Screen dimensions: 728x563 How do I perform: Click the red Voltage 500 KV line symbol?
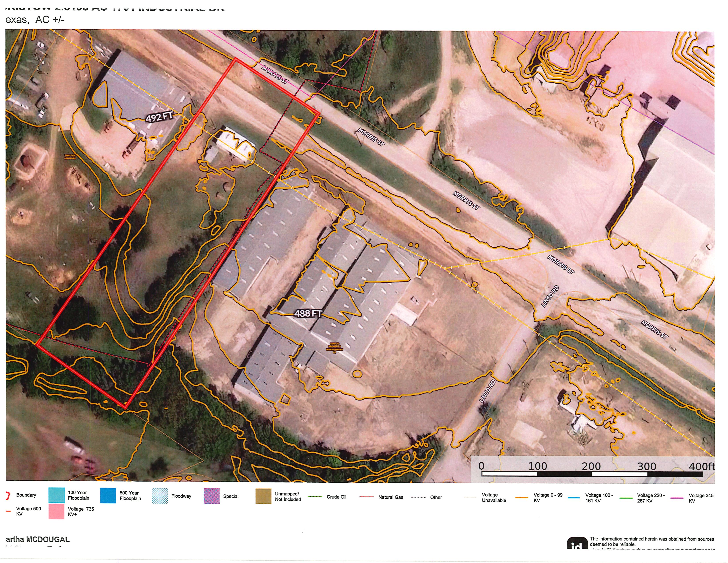click(8, 511)
